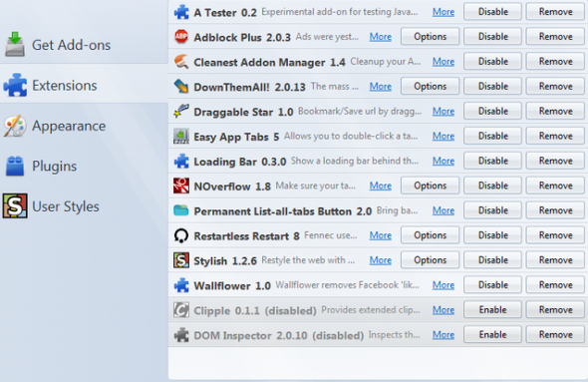Click the Draggable Star icon
Image resolution: width=588 pixels, height=382 pixels.
pos(181,111)
